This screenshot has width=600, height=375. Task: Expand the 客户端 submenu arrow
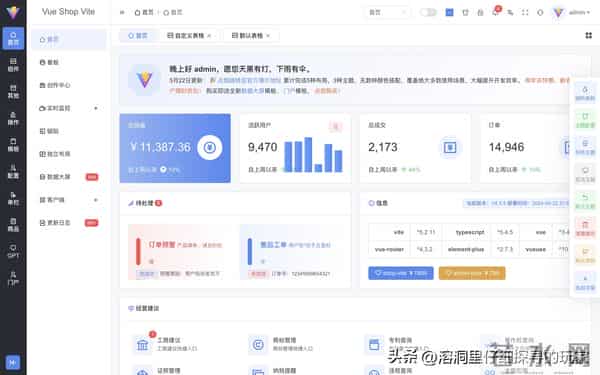(x=96, y=200)
